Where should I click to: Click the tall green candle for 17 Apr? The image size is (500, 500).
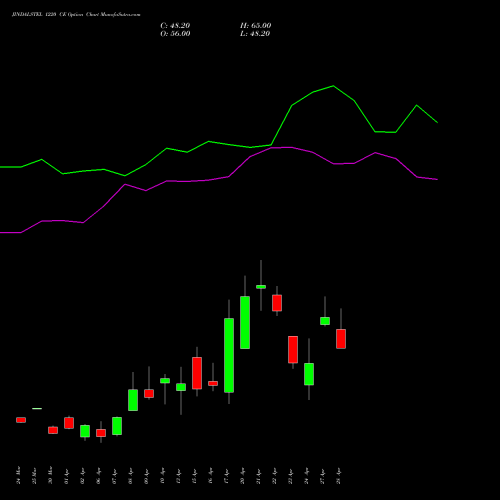pos(229,355)
